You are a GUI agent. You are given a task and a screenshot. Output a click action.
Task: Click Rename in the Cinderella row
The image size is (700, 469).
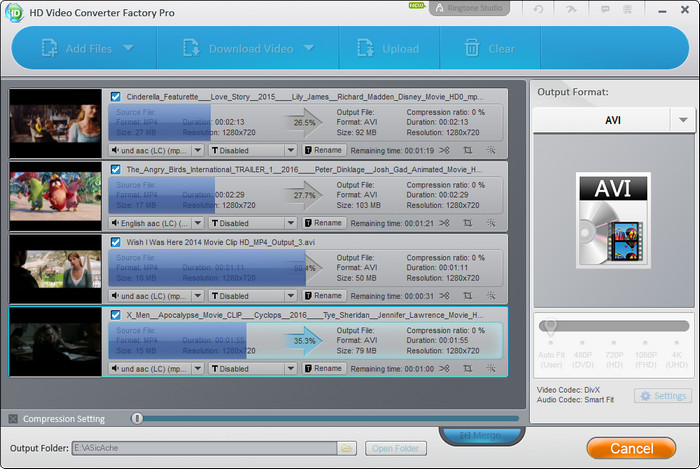324,150
